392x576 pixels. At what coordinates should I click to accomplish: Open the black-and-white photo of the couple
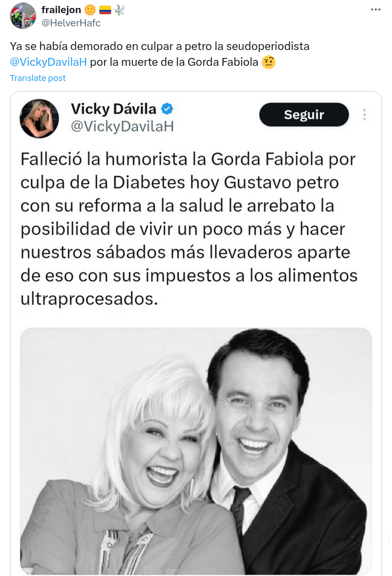click(x=196, y=451)
